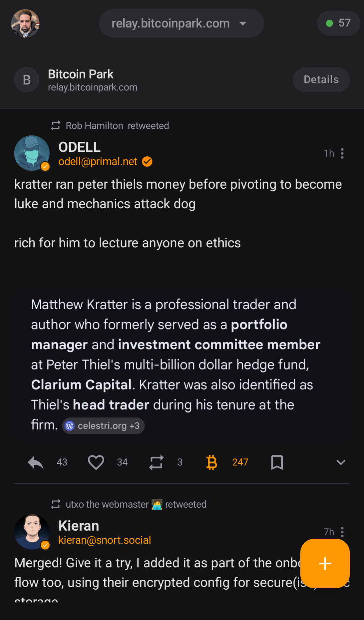
Task: Open the celestri.org +3 source chip
Action: 103,426
